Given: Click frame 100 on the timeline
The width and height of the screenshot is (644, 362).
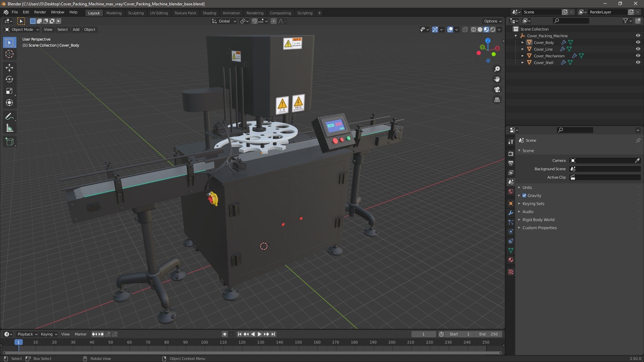Looking at the screenshot, I should coord(204,343).
